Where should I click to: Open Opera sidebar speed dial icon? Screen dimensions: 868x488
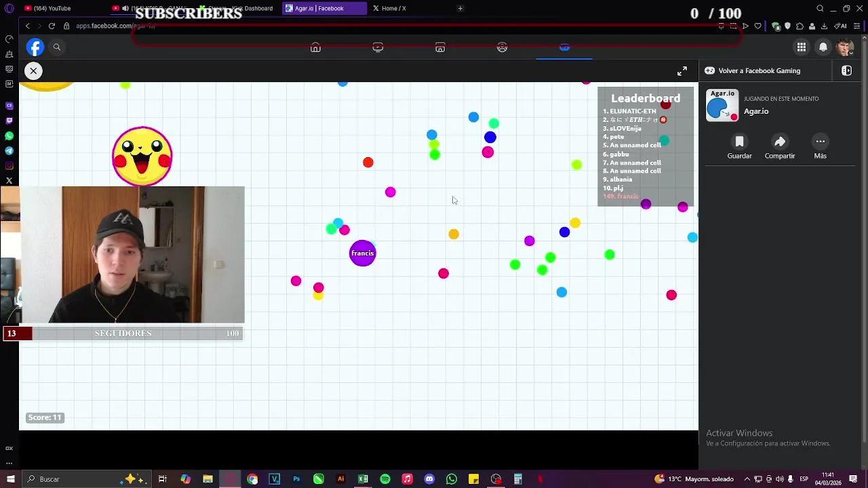tap(9, 39)
